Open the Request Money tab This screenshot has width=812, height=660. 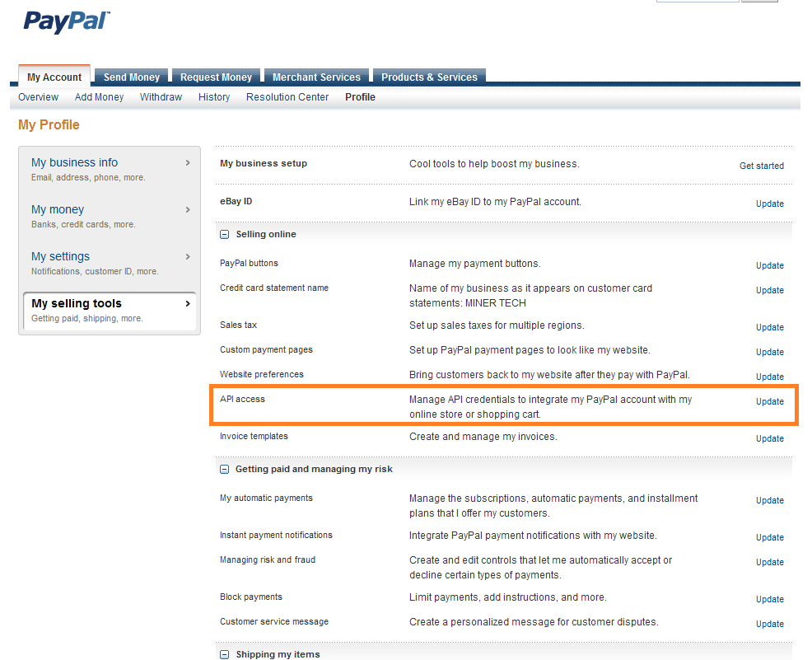pos(216,77)
